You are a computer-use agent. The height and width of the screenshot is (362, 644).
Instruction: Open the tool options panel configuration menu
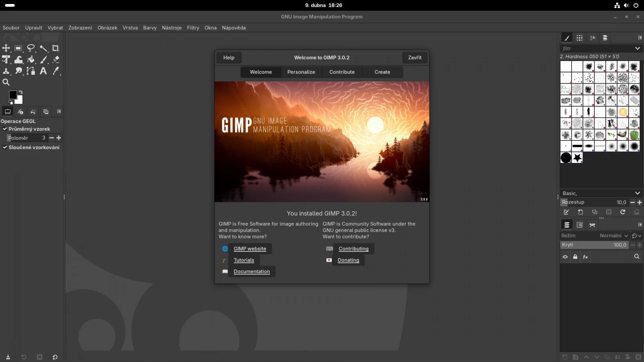pos(59,111)
